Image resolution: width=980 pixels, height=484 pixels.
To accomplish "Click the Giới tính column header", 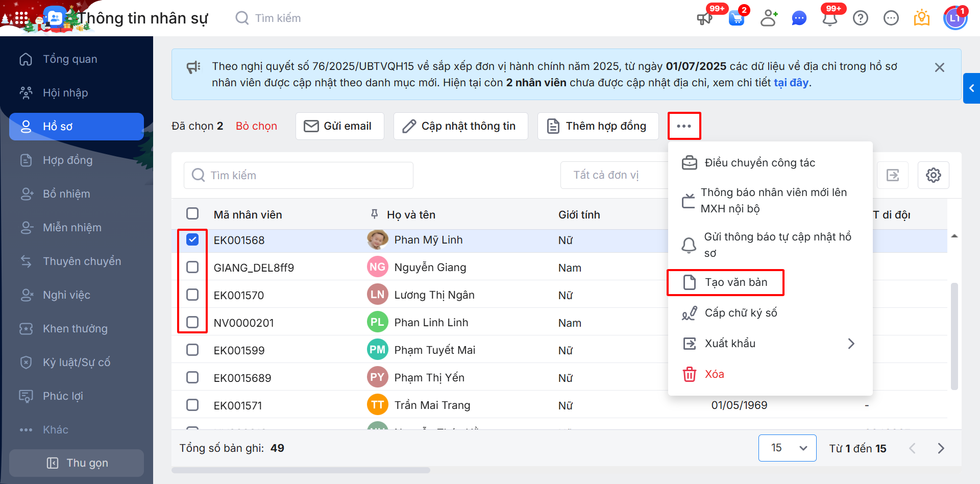I will coord(579,215).
